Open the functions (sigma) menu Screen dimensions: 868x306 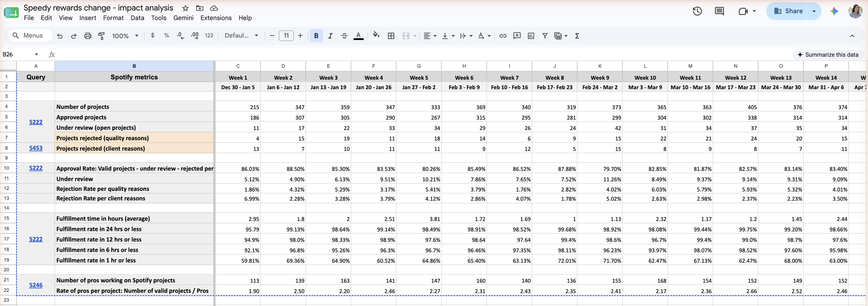tap(577, 36)
